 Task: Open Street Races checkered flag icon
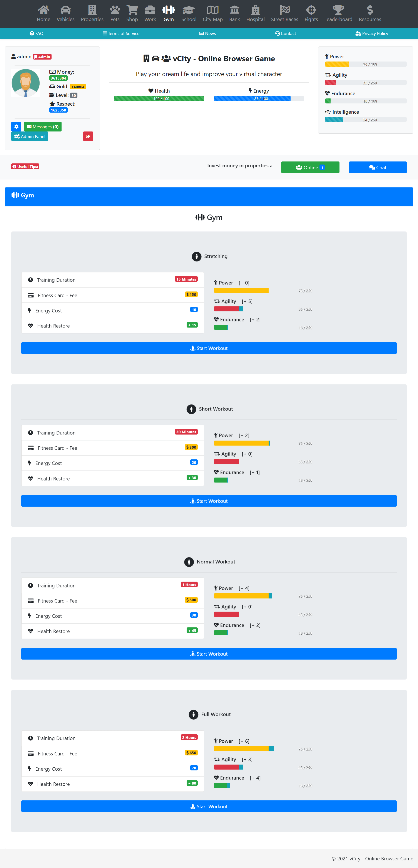click(284, 10)
